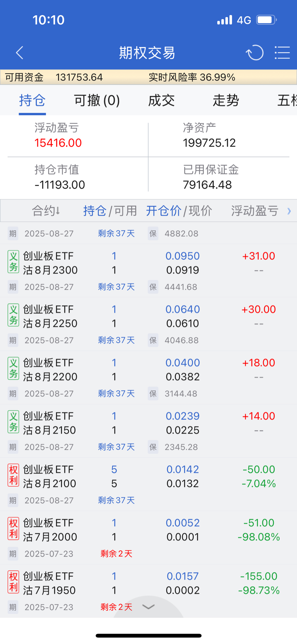Tap 浮动盈亏 column header

point(255,211)
